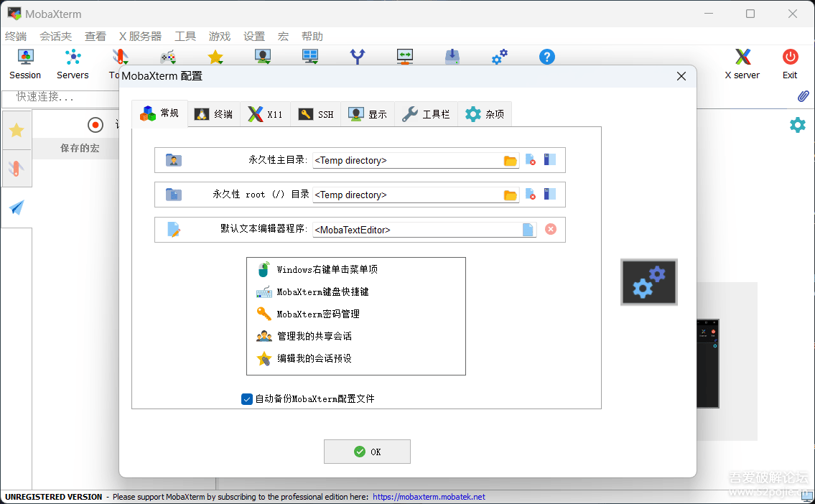Click the X server toolbar icon
This screenshot has height=504, width=815.
tap(742, 63)
